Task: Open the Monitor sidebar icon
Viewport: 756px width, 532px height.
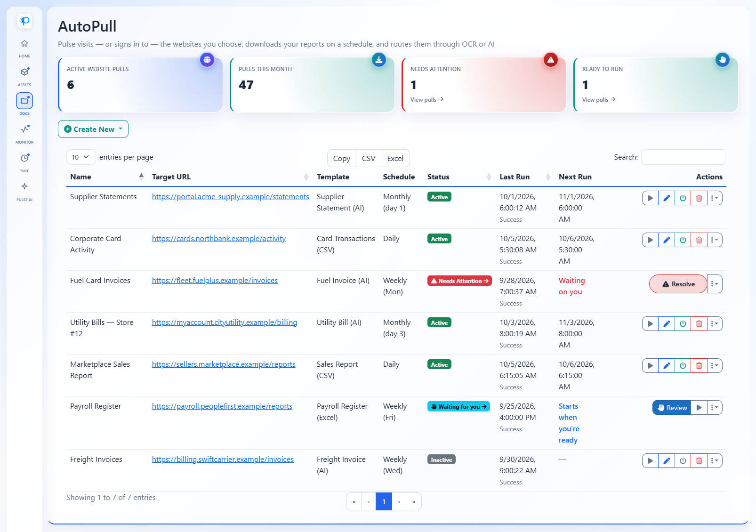Action: [24, 129]
